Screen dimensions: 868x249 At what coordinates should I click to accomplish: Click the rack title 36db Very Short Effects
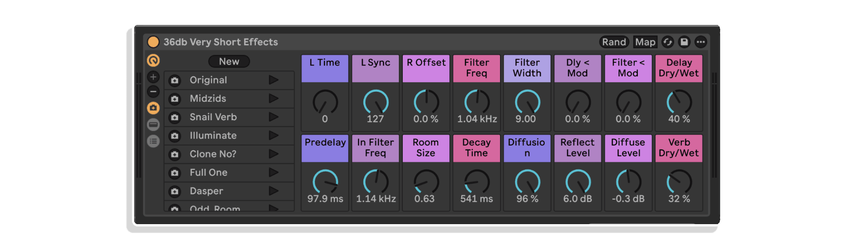[221, 42]
